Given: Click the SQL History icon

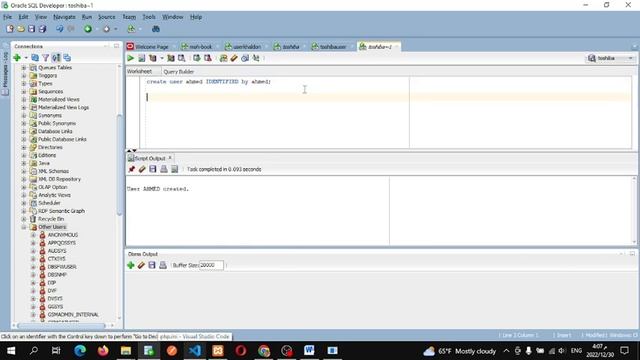Looking at the screenshot, I should point(245,58).
